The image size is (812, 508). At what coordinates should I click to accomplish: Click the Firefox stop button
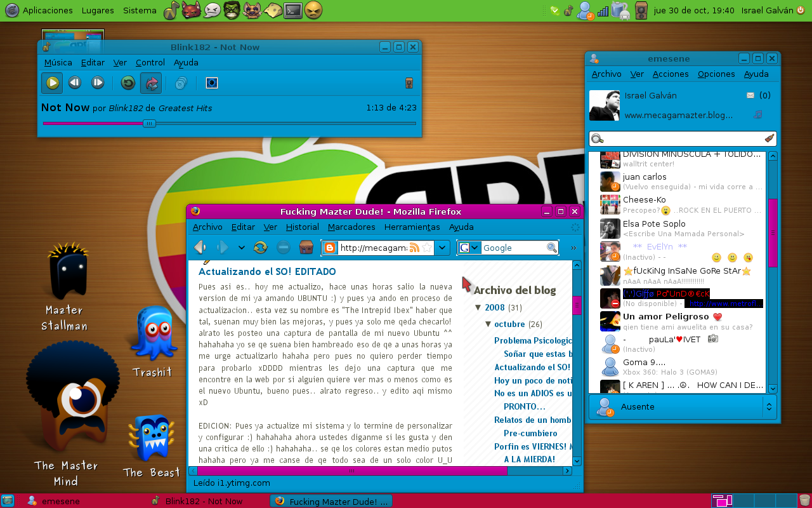point(284,247)
